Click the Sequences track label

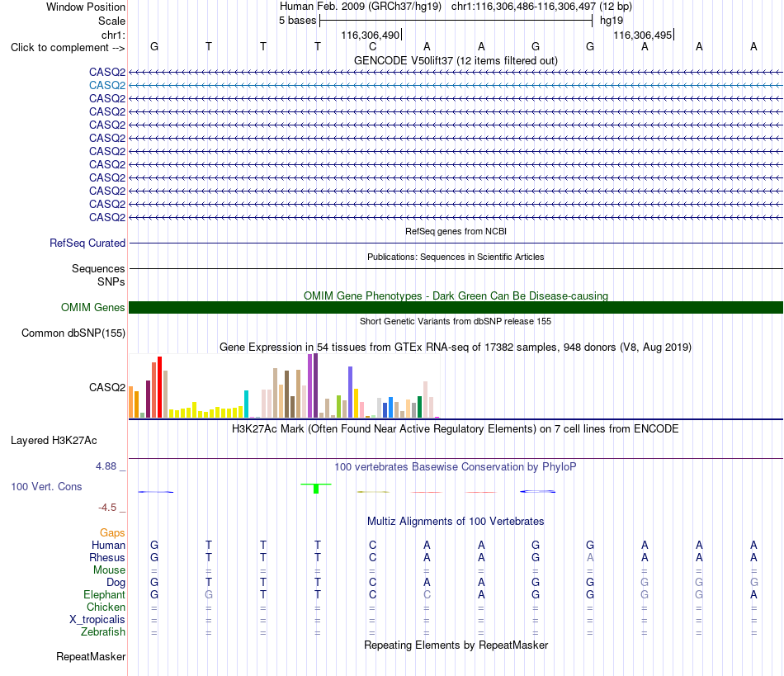point(98,268)
